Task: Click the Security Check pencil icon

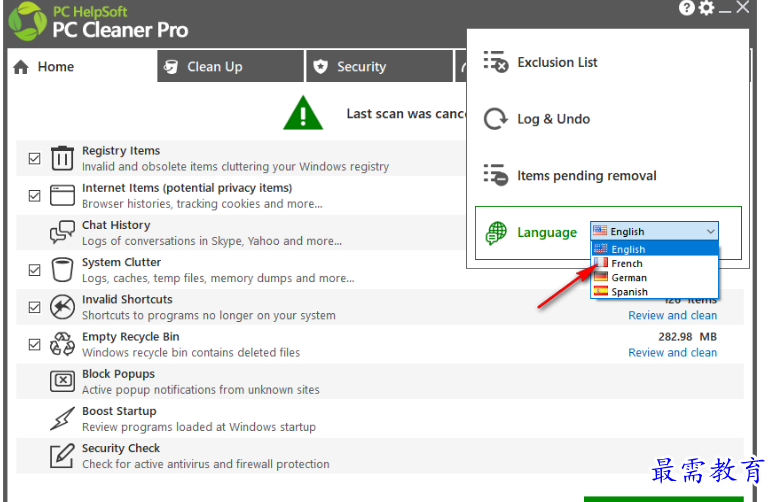Action: [x=62, y=456]
